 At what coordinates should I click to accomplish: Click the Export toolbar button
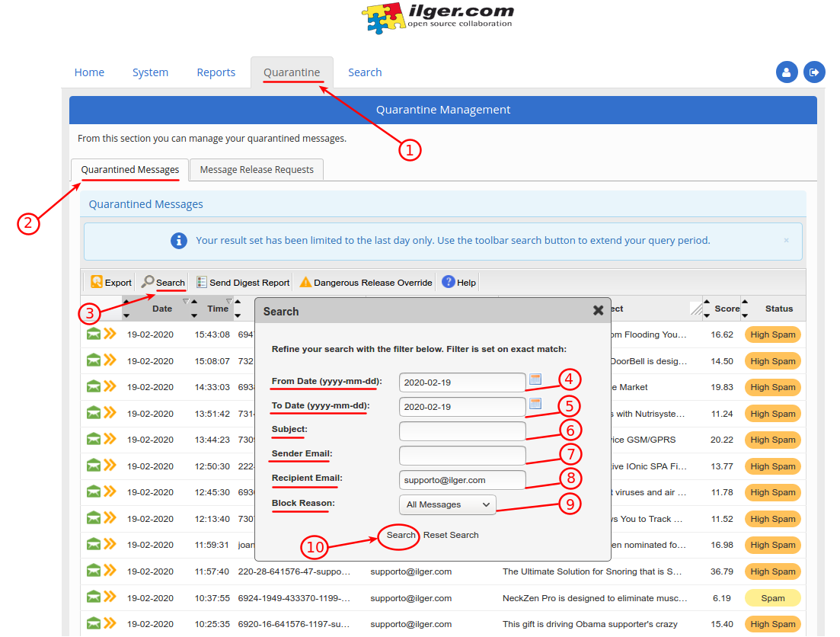point(111,282)
